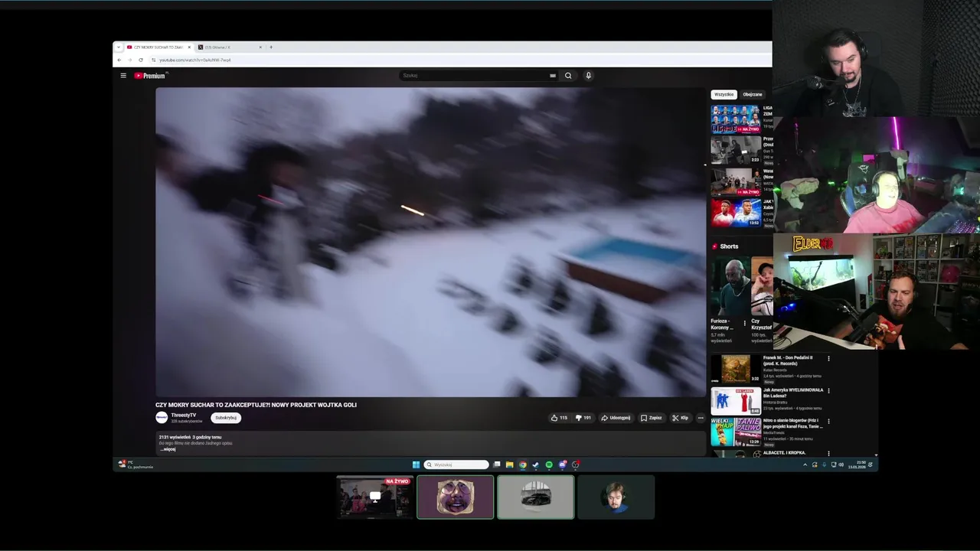This screenshot has width=980, height=551.
Task: Open the on-screen keyboard in search box
Action: coord(553,76)
